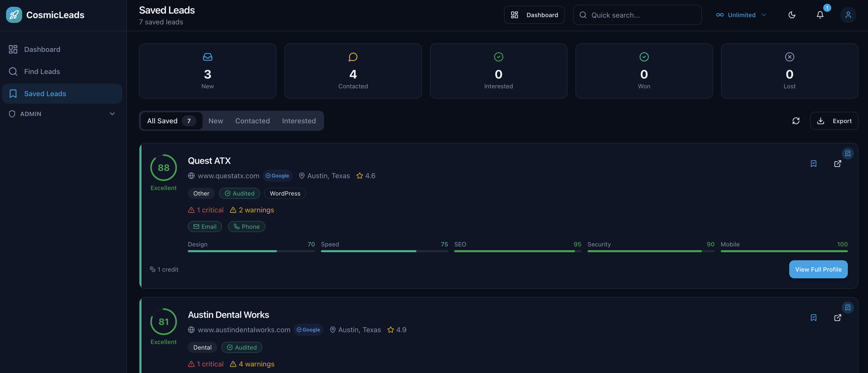Open View Full Profile for Quest ATX
868x373 pixels.
(818, 269)
